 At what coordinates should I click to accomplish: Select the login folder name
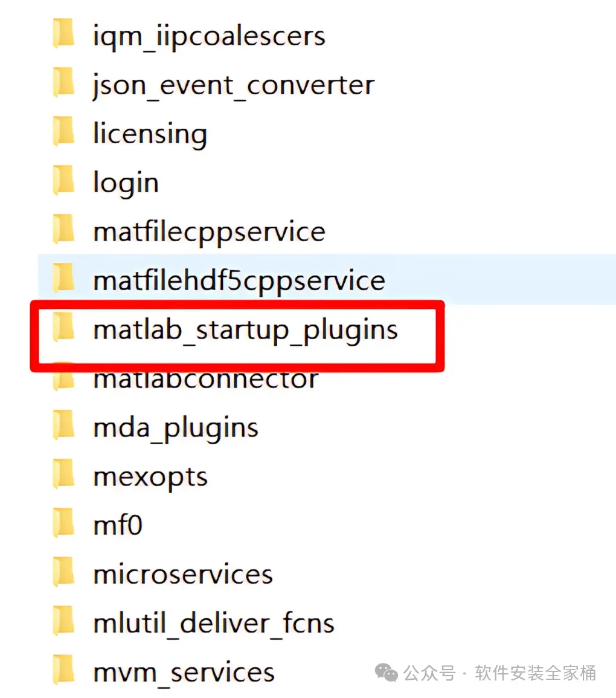[126, 183]
